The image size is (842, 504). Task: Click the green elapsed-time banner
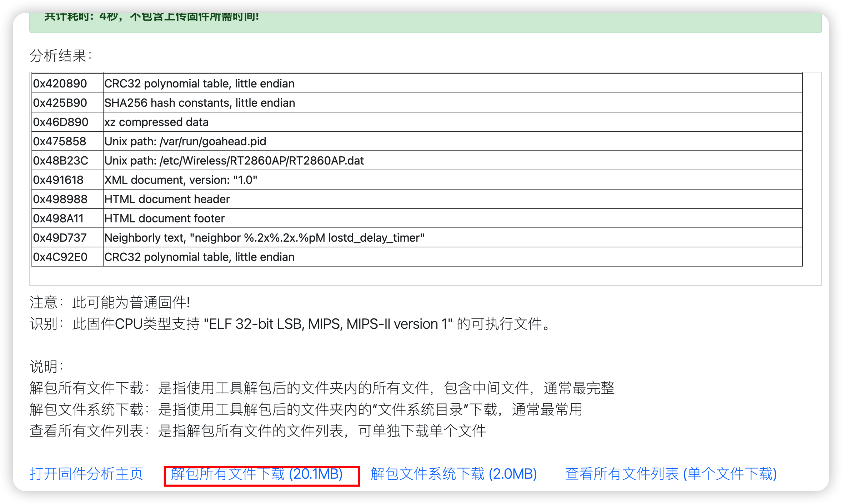pyautogui.click(x=426, y=22)
